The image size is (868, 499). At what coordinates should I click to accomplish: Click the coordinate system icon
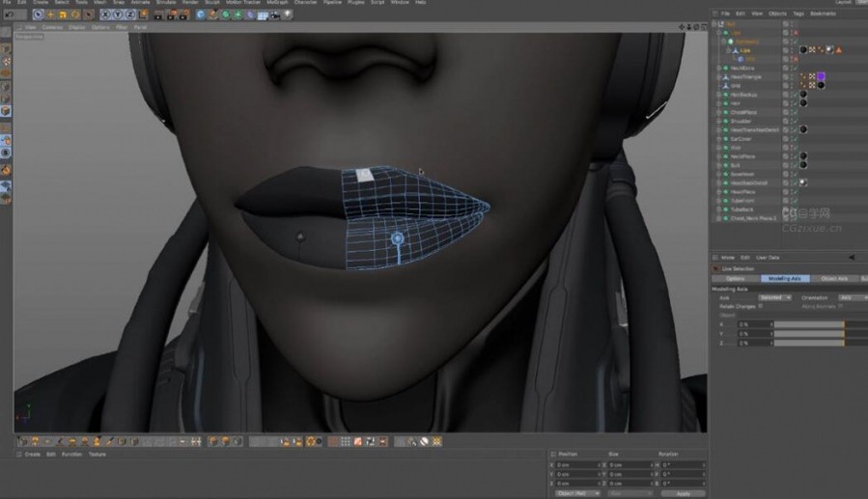coord(143,14)
